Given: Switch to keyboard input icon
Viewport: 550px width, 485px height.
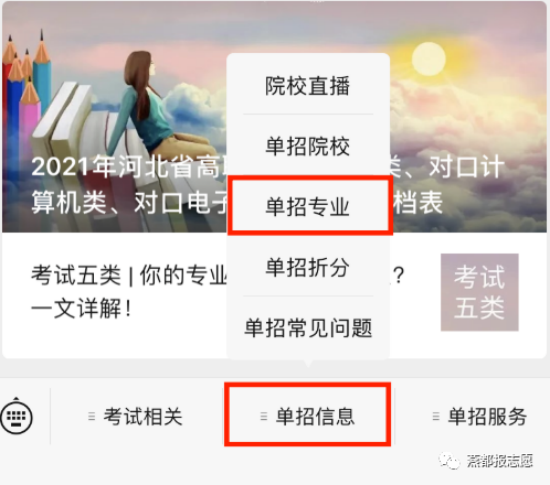Looking at the screenshot, I should pyautogui.click(x=16, y=416).
